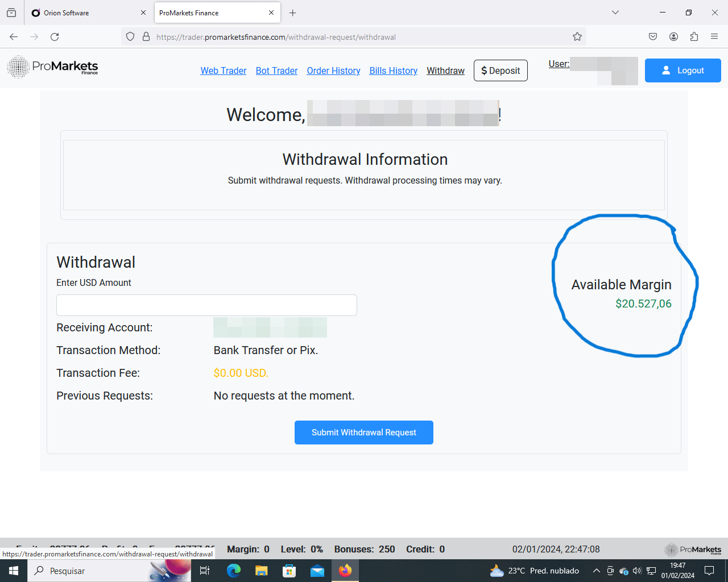
Task: Open Microsoft Edge from the taskbar
Action: coord(233,571)
